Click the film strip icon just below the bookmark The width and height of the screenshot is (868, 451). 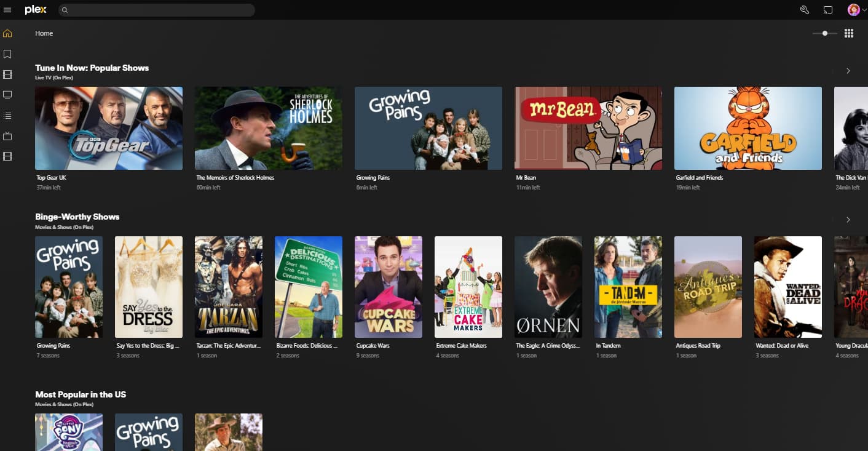(x=7, y=74)
